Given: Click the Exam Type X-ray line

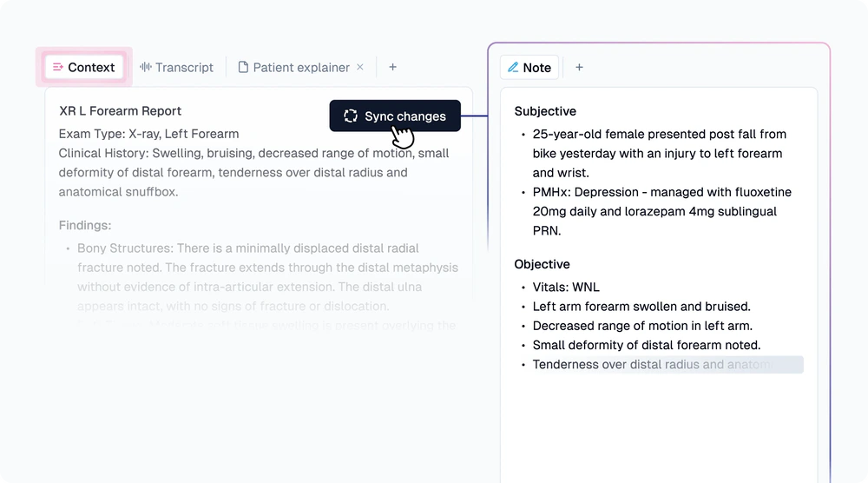Looking at the screenshot, I should [148, 134].
